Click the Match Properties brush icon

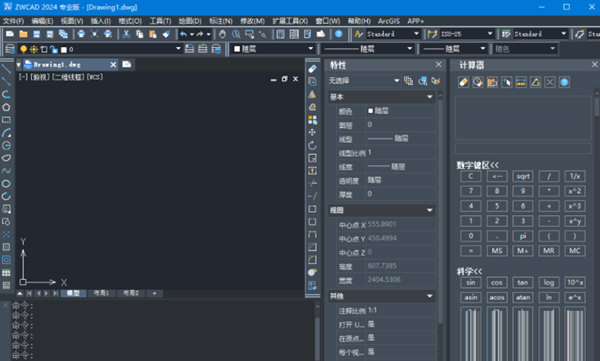tap(166, 34)
